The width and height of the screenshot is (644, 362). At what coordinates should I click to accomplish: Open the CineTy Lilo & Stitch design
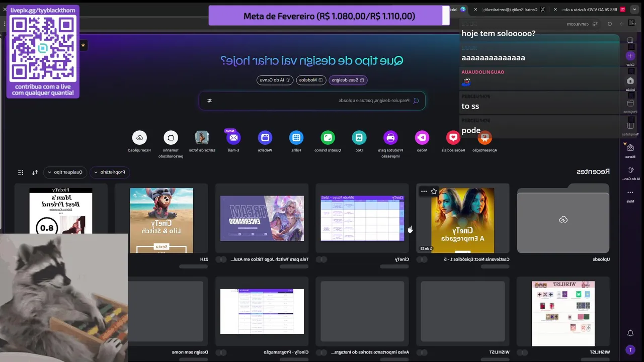click(161, 220)
